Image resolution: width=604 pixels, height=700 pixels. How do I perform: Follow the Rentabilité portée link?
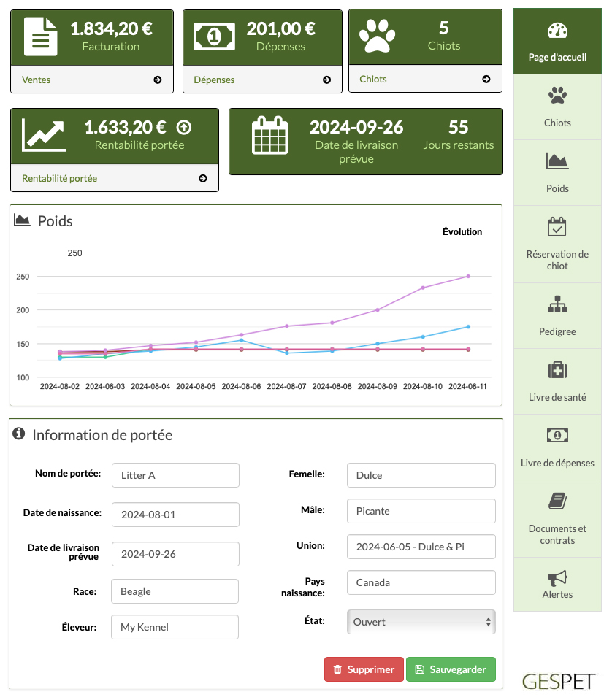click(59, 179)
